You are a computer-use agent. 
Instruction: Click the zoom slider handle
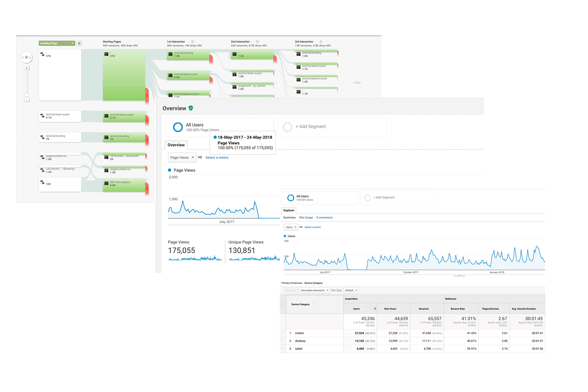coord(27,95)
